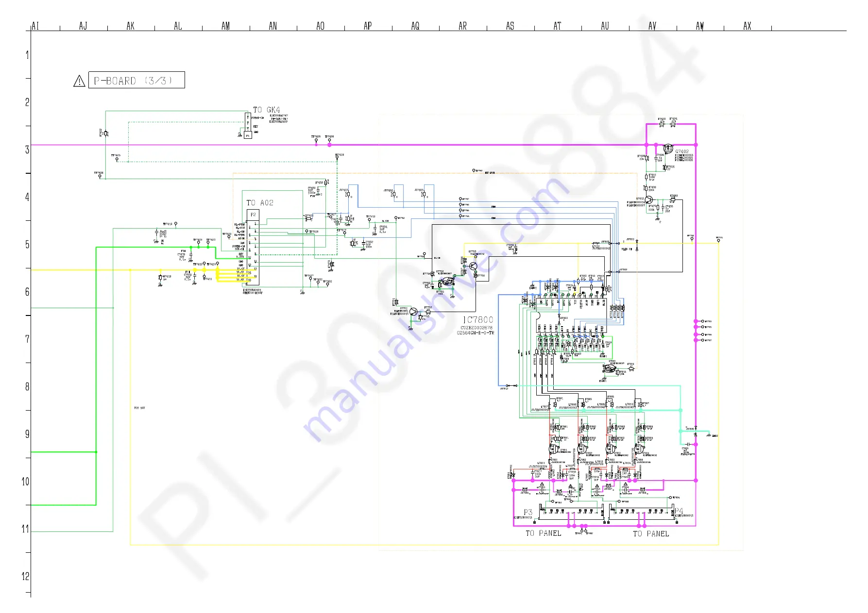Click the Q7753 transistor symbol
868x613 pixels.
(473, 266)
